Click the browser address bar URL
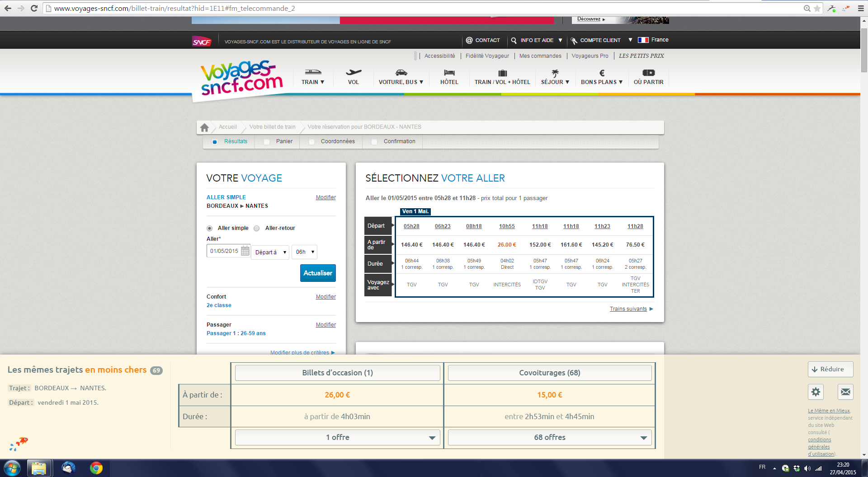This screenshot has width=868, height=477. pyautogui.click(x=175, y=8)
